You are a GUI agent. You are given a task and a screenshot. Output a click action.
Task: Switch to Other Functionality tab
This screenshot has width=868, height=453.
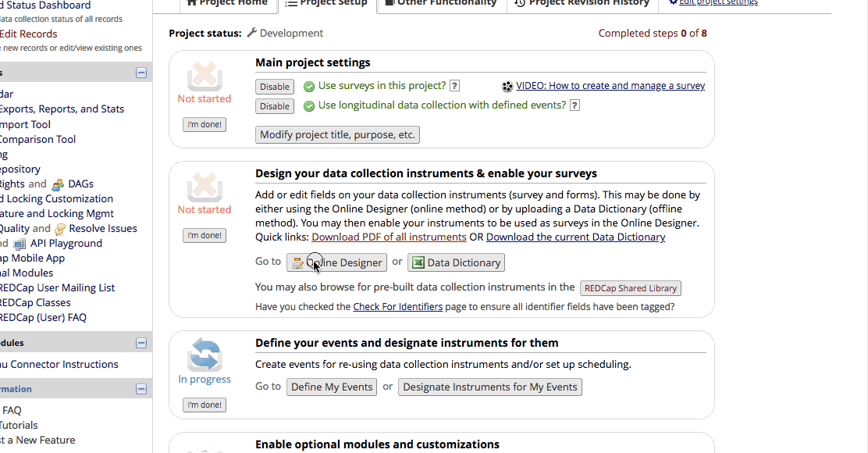pyautogui.click(x=441, y=3)
